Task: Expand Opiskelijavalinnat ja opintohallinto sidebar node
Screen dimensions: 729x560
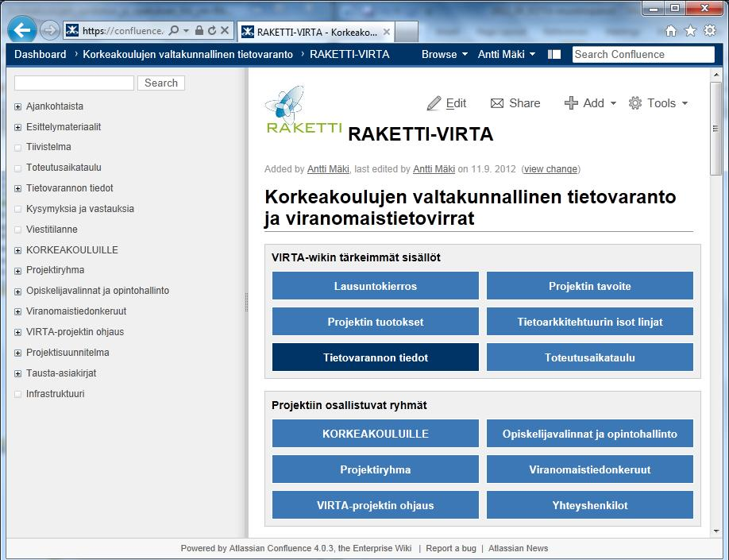Action: click(x=17, y=292)
